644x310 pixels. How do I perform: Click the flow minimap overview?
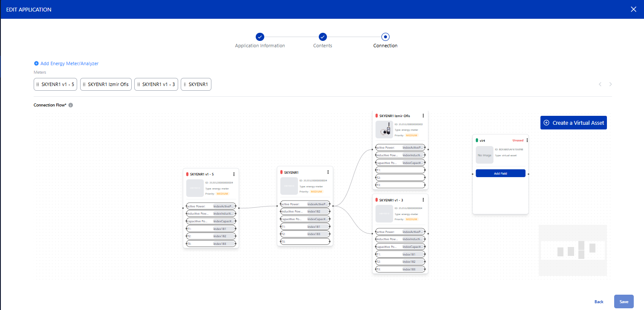tap(572, 250)
